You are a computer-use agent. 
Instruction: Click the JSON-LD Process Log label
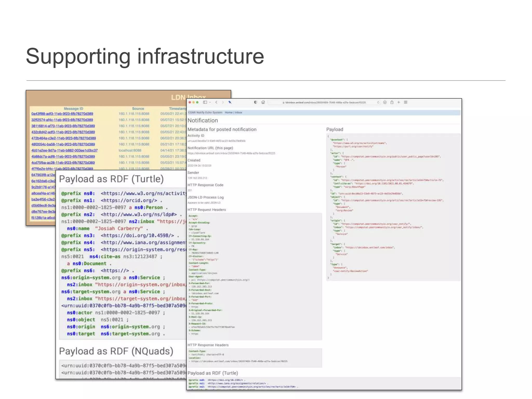[205, 197]
